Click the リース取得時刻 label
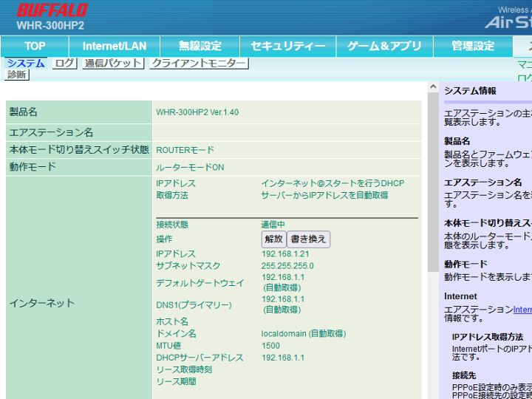The height and width of the screenshot is (399, 532). pyautogui.click(x=184, y=369)
